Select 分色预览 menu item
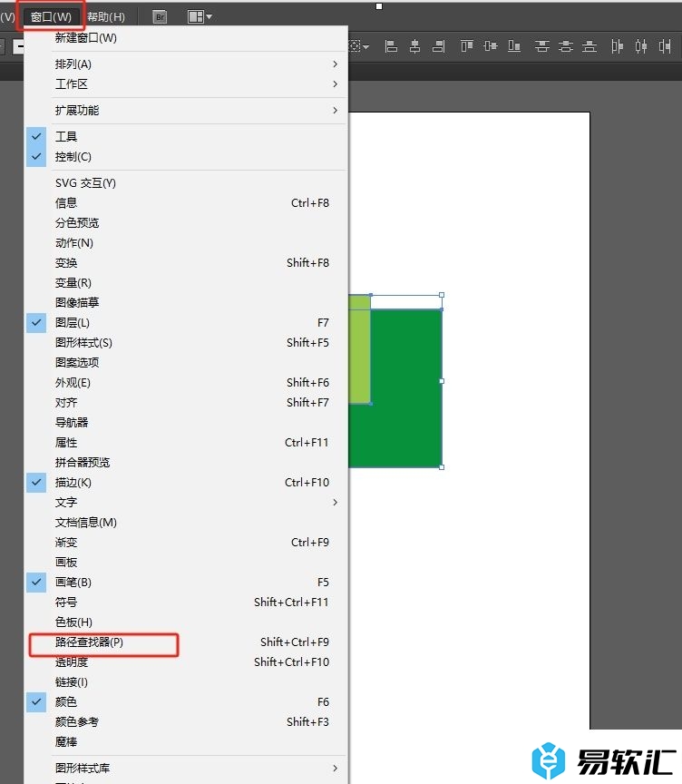Viewport: 682px width, 784px height. [186, 223]
